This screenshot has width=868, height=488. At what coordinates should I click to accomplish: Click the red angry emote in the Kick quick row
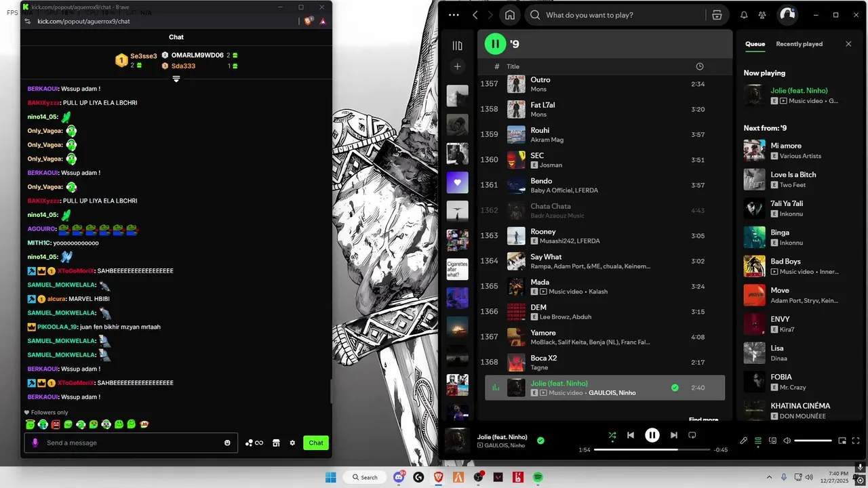(x=56, y=424)
